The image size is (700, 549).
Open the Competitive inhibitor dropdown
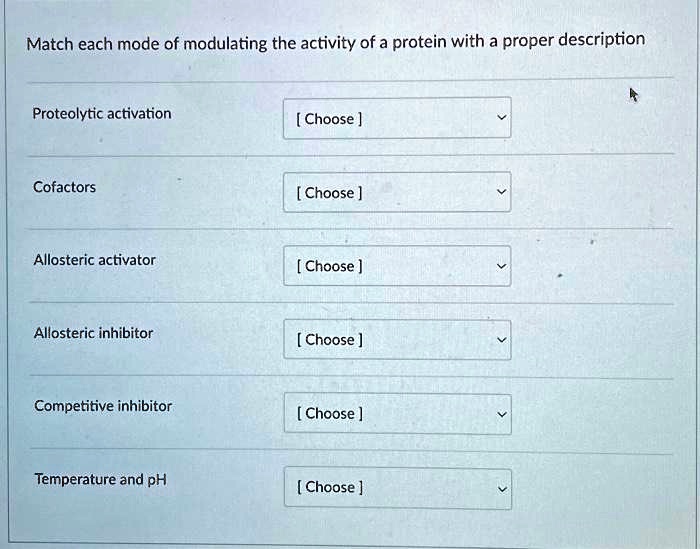397,413
